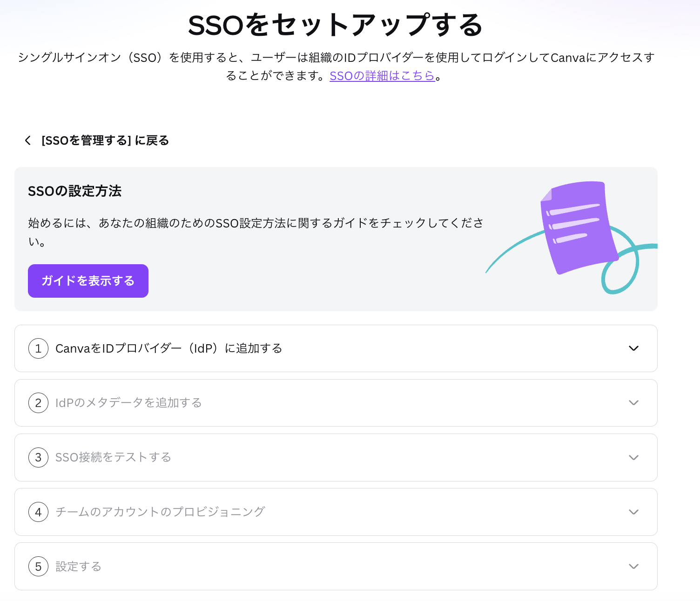Expand the IdPのメタデータを追加する chevron
Viewport: 700px width, 601px height.
pyautogui.click(x=633, y=403)
